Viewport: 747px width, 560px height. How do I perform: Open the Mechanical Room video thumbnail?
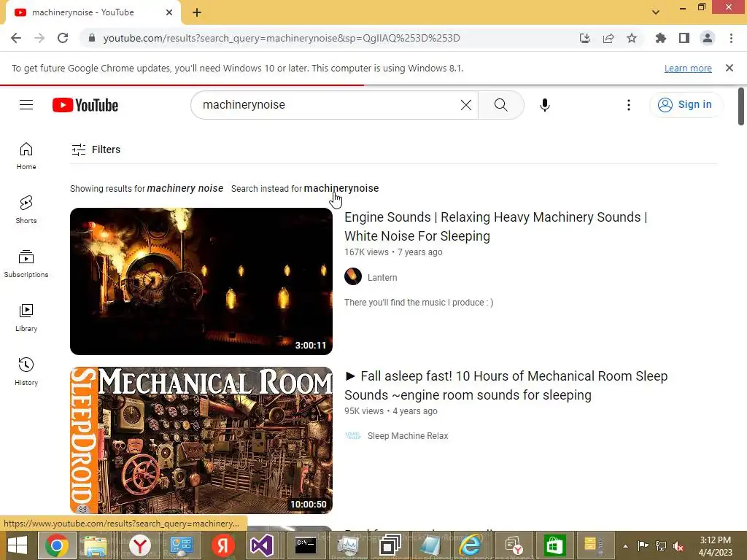(x=201, y=440)
